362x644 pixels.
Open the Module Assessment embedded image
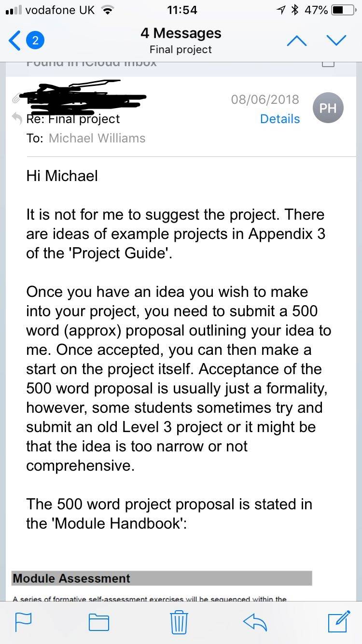pos(162,586)
